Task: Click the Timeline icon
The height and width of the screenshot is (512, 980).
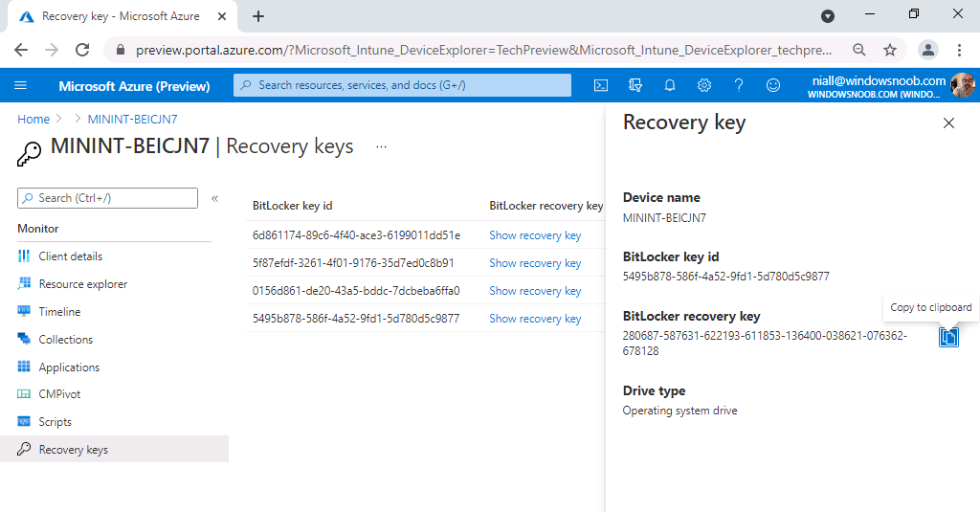Action: [24, 311]
